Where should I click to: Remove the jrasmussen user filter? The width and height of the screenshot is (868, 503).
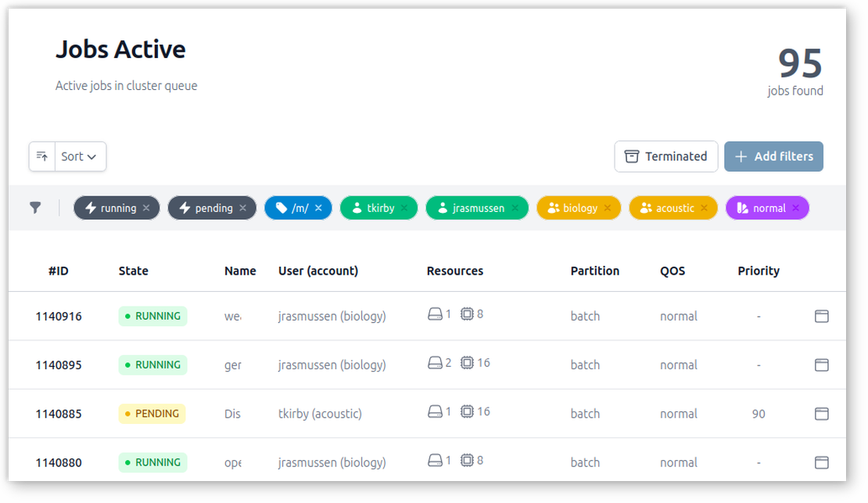[x=515, y=208]
